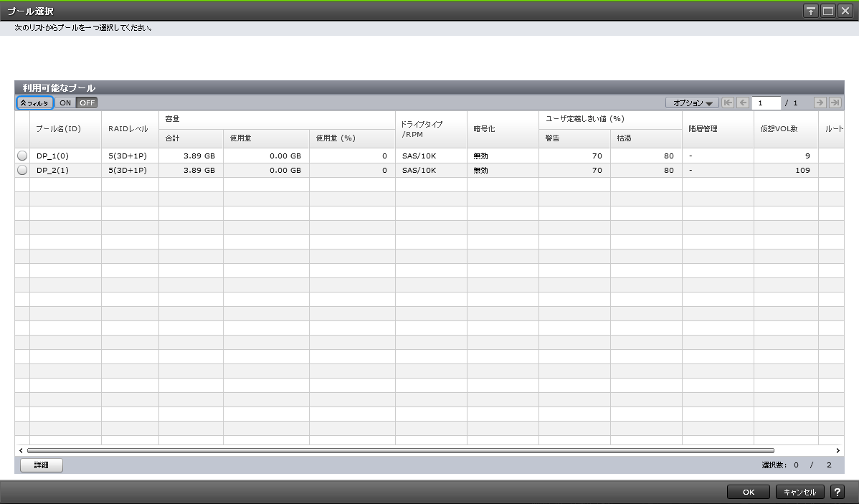Click the previous page arrow icon
Image resolution: width=859 pixels, height=504 pixels.
point(743,103)
